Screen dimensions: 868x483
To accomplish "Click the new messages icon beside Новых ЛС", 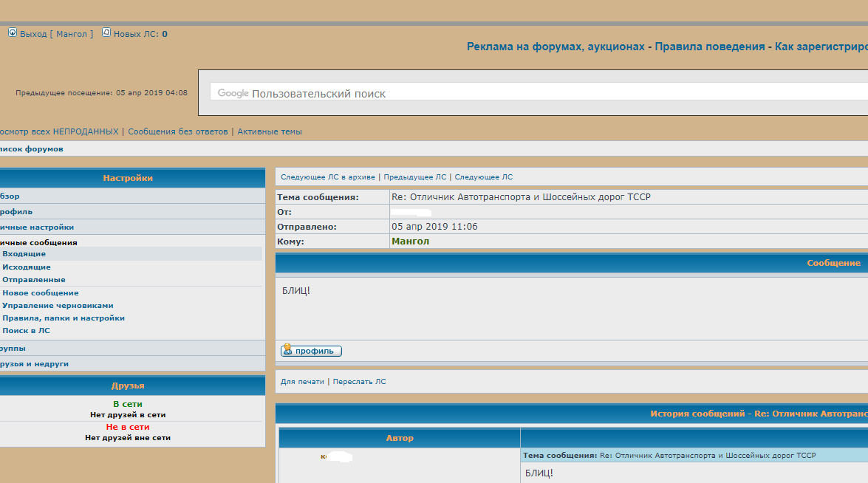I will click(106, 32).
